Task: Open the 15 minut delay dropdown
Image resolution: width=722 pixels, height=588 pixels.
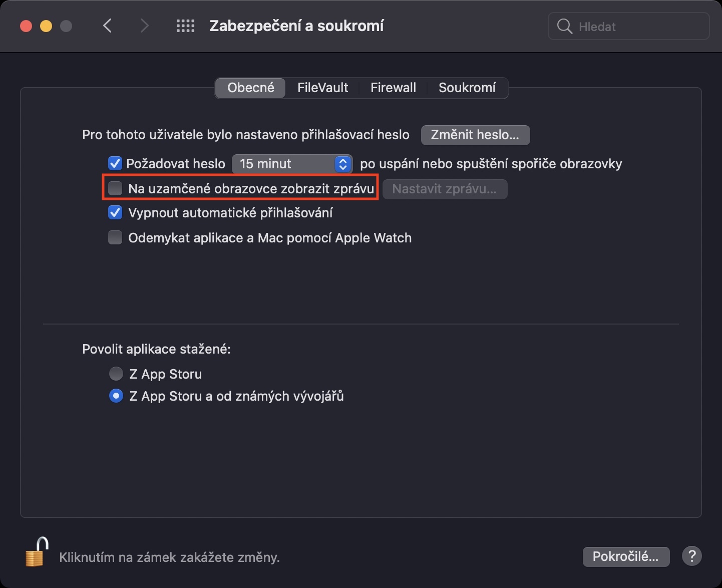Action: click(292, 164)
